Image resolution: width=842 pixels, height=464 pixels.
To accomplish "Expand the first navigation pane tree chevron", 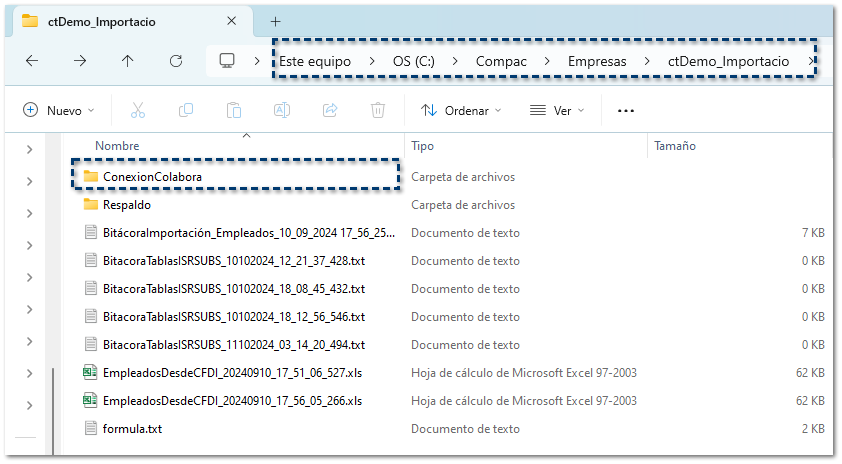I will [x=29, y=150].
